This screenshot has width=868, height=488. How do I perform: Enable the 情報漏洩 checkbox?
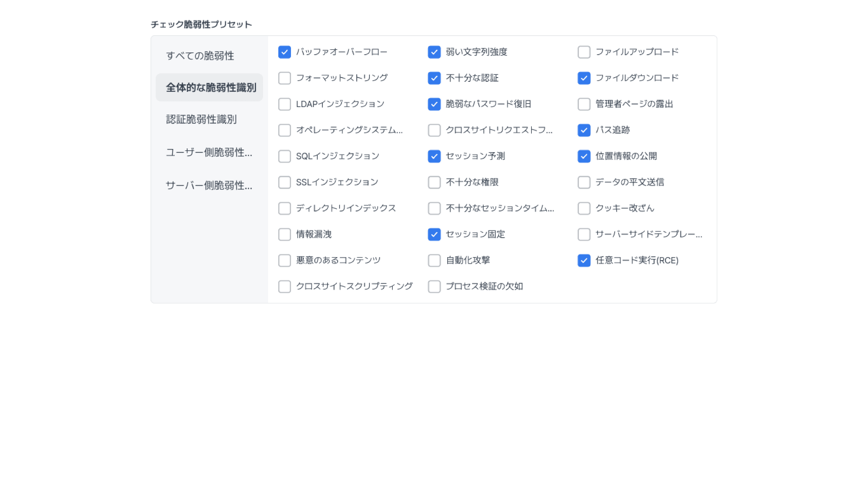(284, 234)
